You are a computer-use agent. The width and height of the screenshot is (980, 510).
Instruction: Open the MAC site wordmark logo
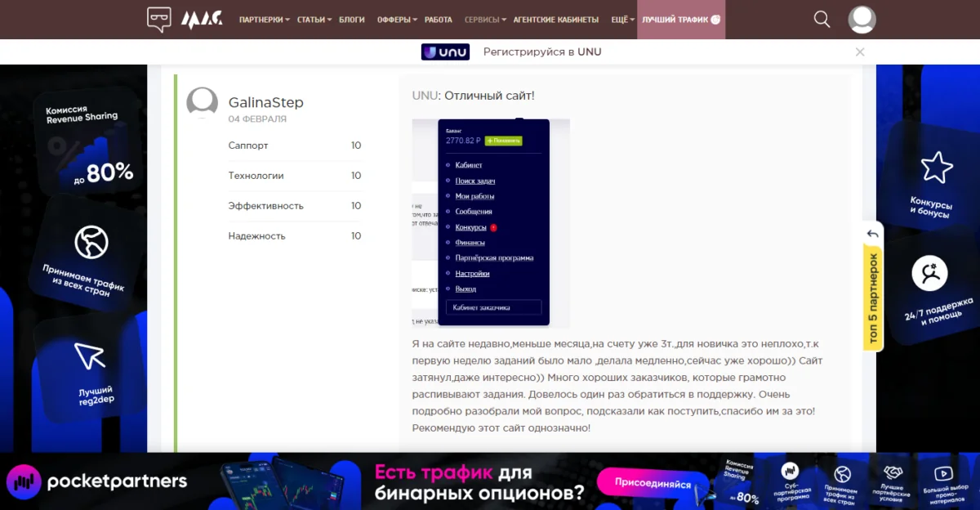(201, 19)
